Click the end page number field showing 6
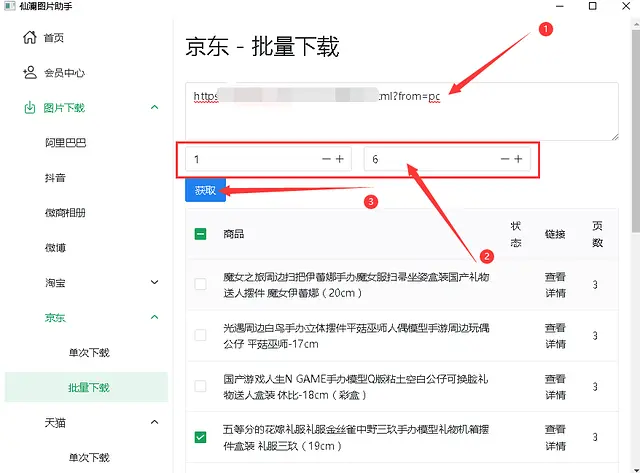Screen dimensions: 640x473 click(x=447, y=159)
